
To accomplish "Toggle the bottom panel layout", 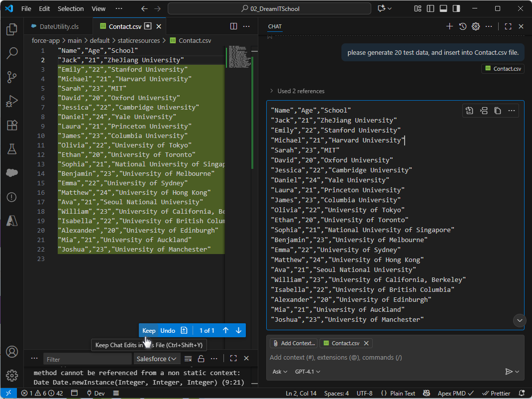I will point(443,8).
